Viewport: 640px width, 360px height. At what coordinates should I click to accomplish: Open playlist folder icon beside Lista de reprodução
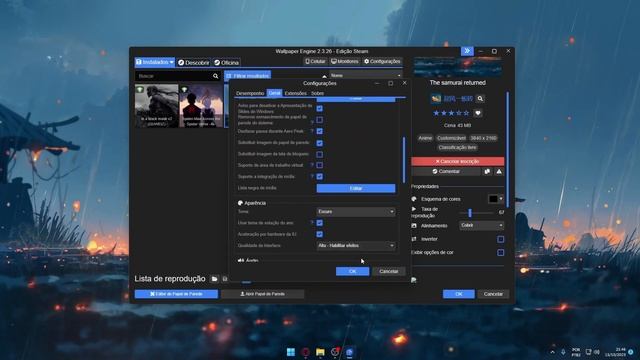click(x=214, y=279)
